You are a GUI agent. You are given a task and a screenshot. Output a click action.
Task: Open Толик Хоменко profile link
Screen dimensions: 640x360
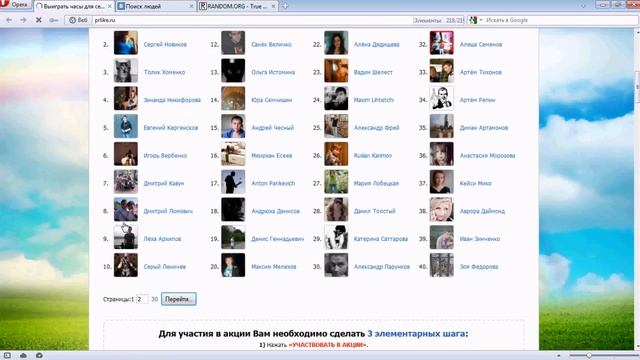[164, 72]
